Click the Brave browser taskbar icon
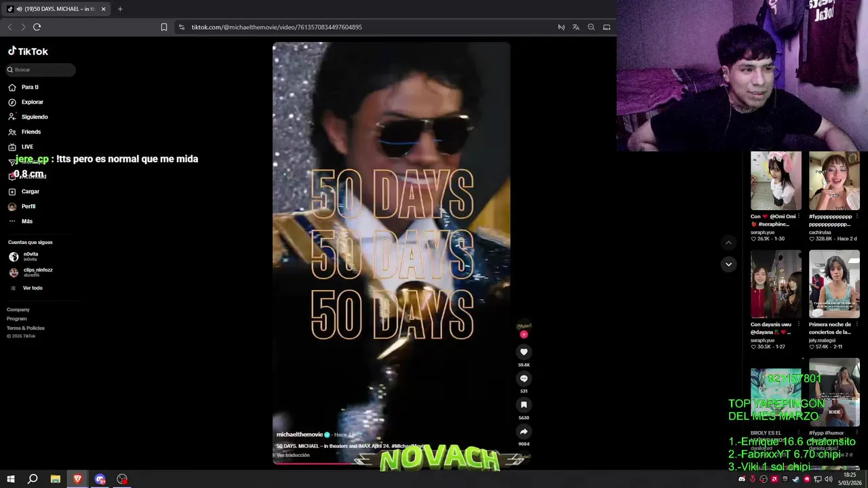The width and height of the screenshot is (868, 488). 77,479
